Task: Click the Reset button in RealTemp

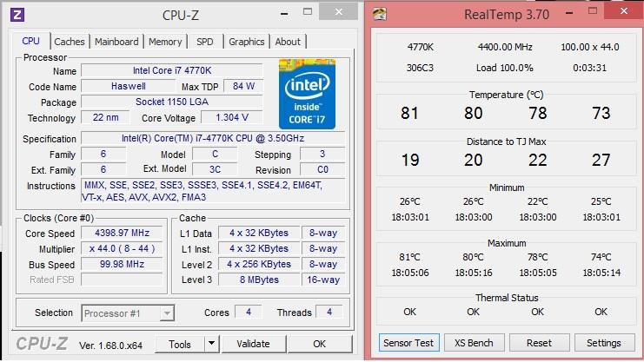Action: 539,343
